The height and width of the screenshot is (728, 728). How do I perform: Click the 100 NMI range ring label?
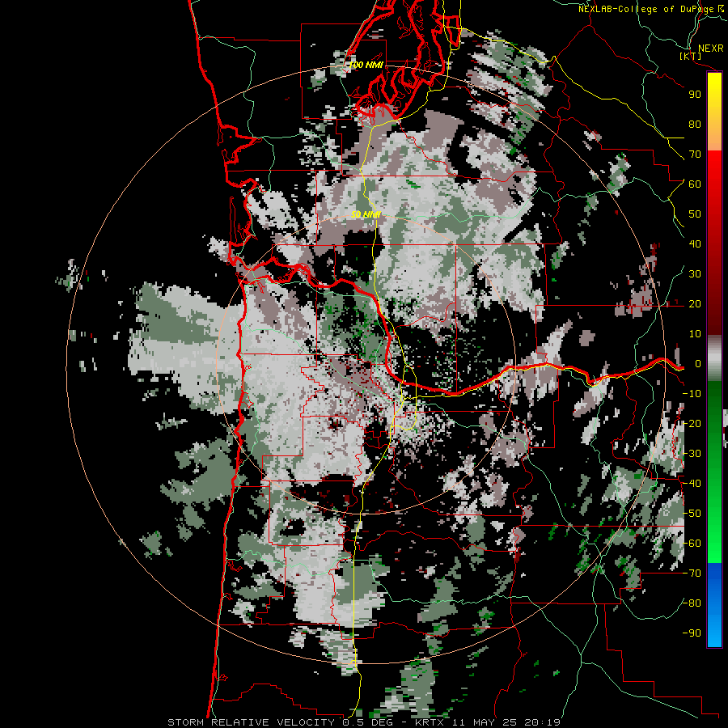(x=366, y=65)
